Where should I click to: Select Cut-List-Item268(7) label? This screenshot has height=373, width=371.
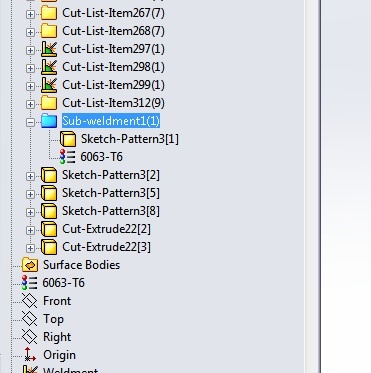point(113,31)
